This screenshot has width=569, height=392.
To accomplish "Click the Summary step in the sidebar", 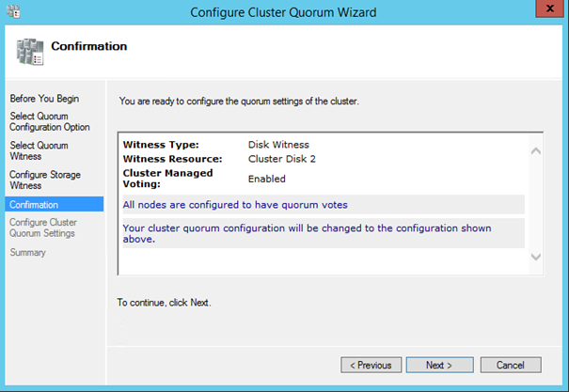I will pyautogui.click(x=28, y=252).
